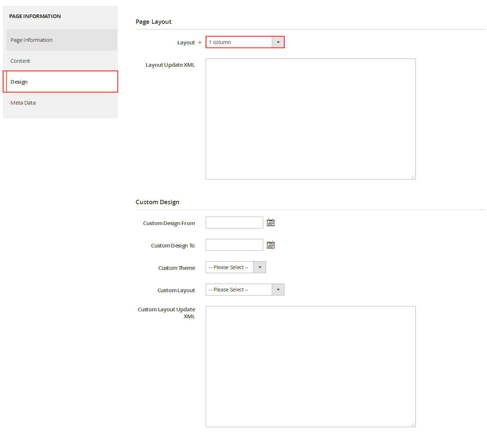Image resolution: width=487 pixels, height=448 pixels.
Task: Open the Meta Data tab
Action: pos(62,103)
